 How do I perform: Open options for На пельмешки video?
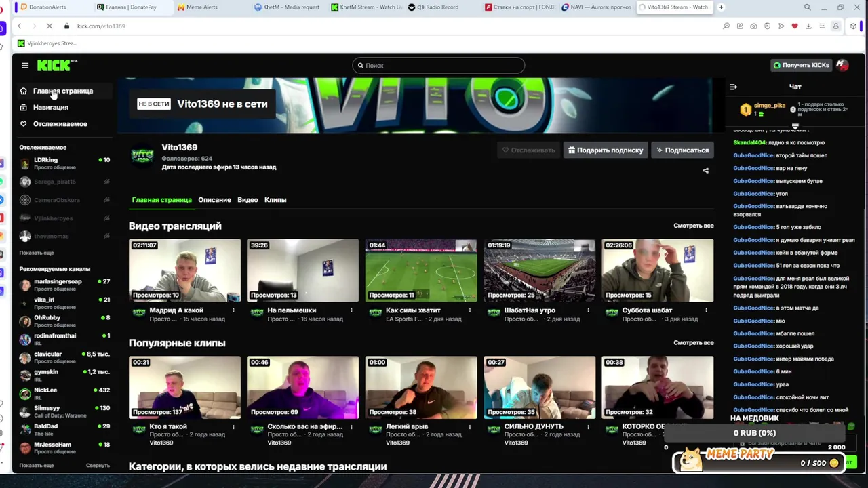(x=351, y=310)
